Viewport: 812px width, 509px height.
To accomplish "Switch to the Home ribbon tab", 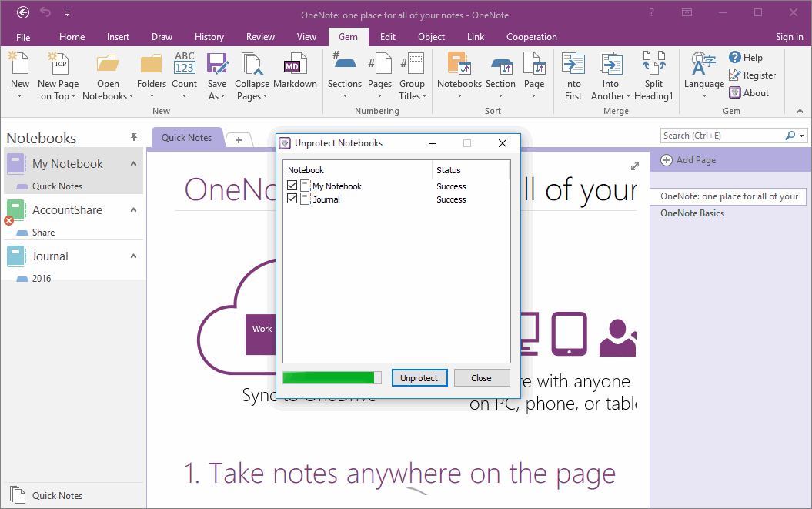I will coord(72,37).
